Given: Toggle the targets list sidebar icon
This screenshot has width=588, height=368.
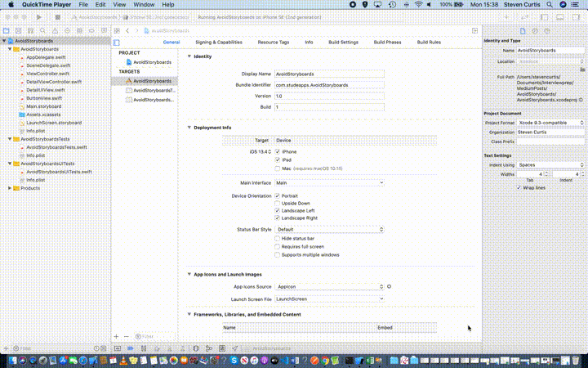Looking at the screenshot, I should 117,43.
